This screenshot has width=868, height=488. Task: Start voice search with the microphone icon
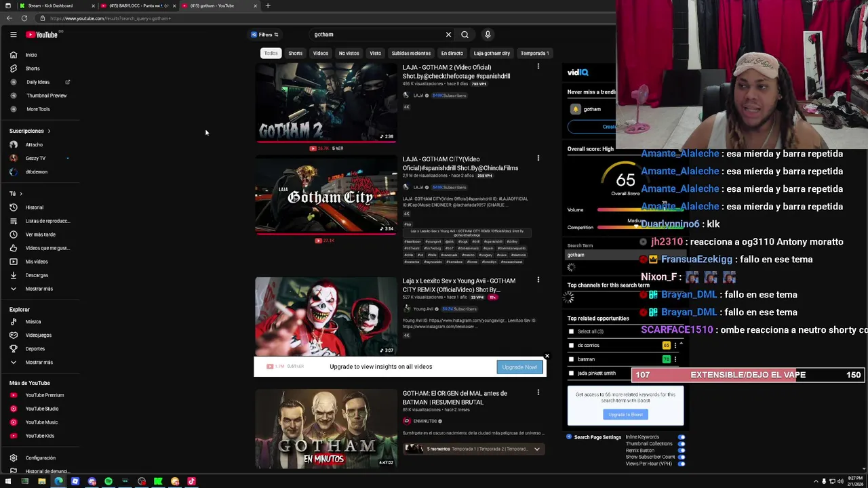(x=488, y=35)
